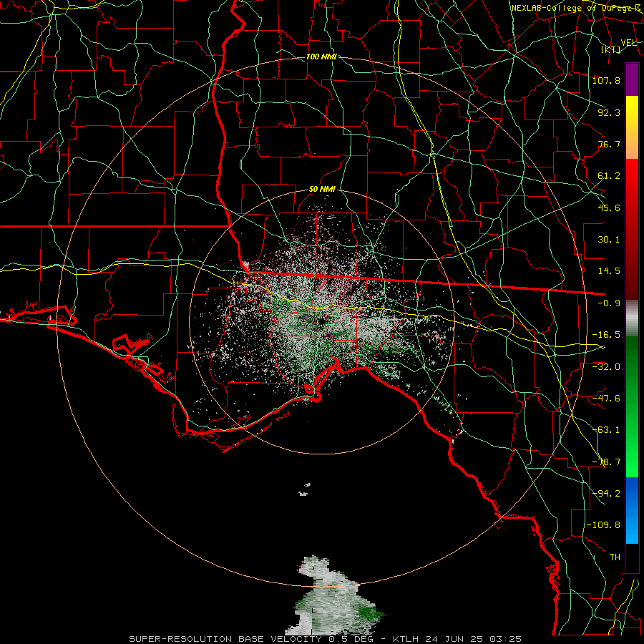644x644 pixels.
Task: Click the 45.6 velocity scale value
Action: (609, 208)
